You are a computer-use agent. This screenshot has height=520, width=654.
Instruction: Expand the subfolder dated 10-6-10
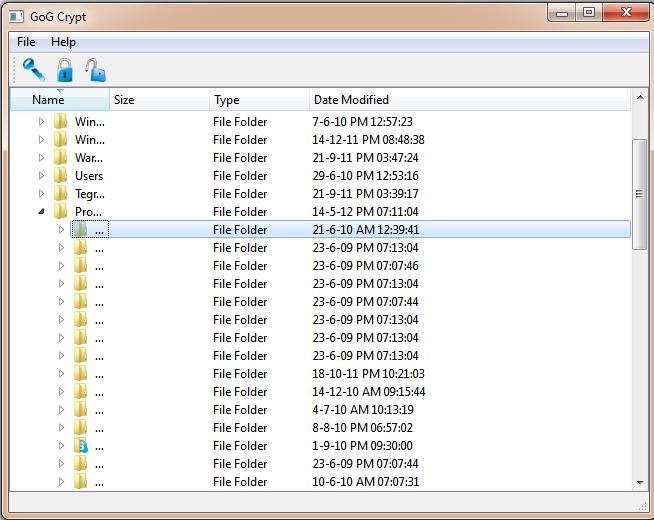click(x=61, y=482)
